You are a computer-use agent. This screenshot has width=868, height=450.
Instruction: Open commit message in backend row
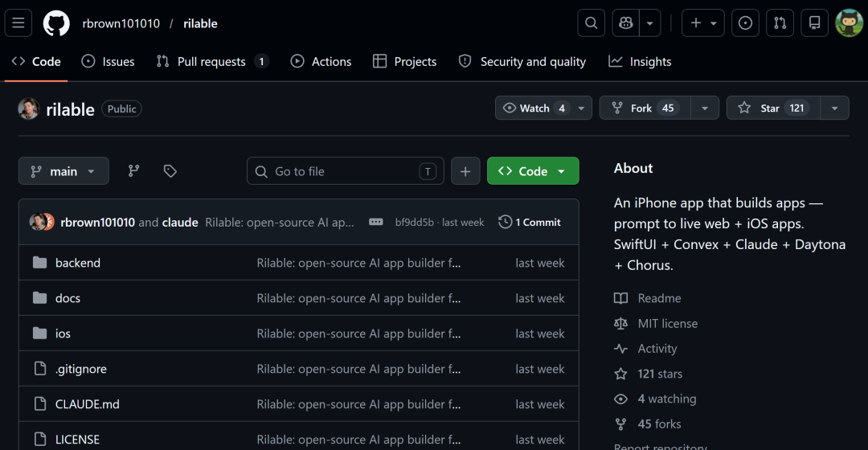point(358,263)
